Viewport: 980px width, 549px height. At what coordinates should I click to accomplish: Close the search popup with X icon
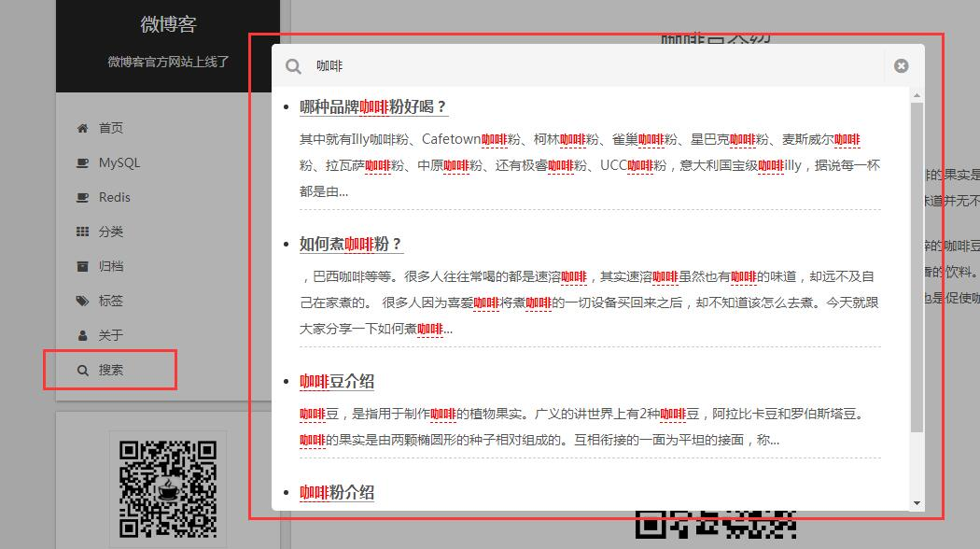click(901, 65)
